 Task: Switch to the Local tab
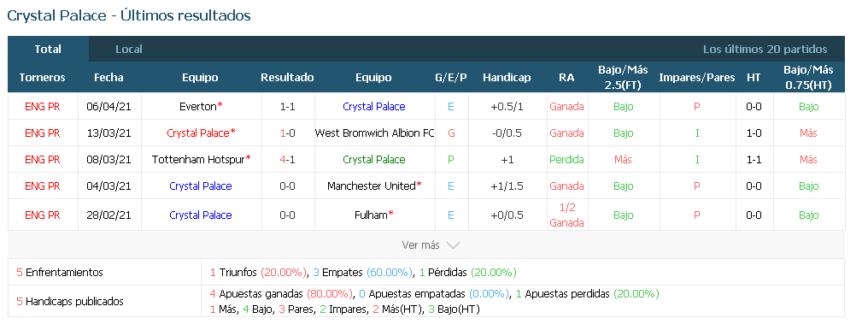tap(128, 50)
